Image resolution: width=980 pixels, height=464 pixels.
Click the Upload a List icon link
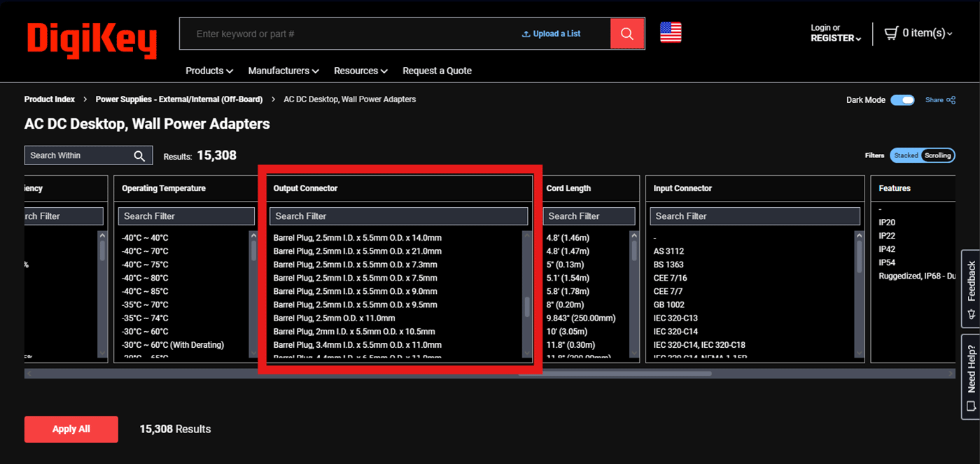click(x=552, y=34)
